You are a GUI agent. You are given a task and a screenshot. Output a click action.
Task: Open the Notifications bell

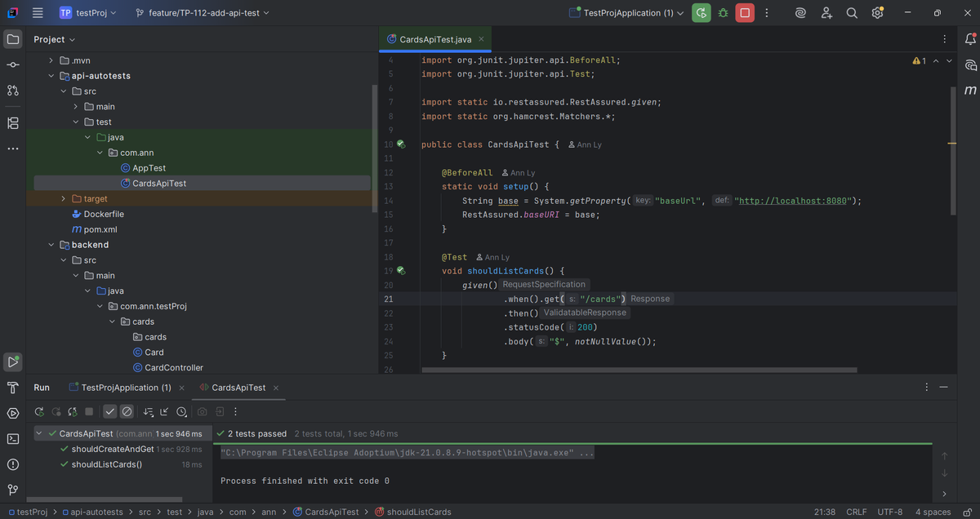click(x=970, y=39)
